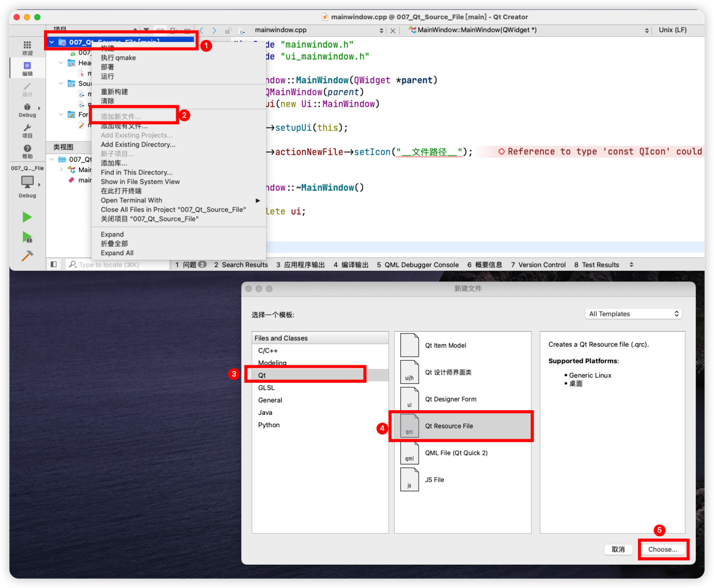714x588 pixels.
Task: Select the Qt Resource File template
Action: 462,426
